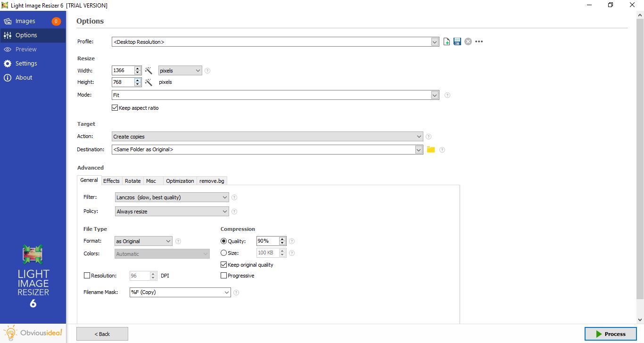Click the Width spinner arrows
This screenshot has width=644, height=343.
click(x=138, y=71)
